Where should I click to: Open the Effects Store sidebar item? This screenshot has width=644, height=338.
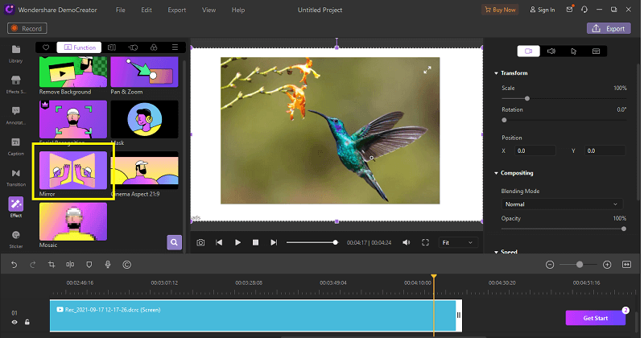coord(15,84)
